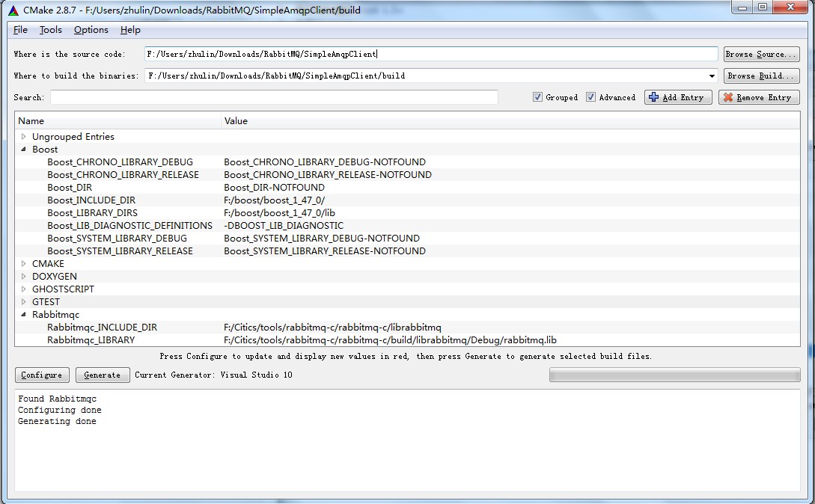
Task: Expand the Ungrouped Entries group
Action: [x=23, y=137]
